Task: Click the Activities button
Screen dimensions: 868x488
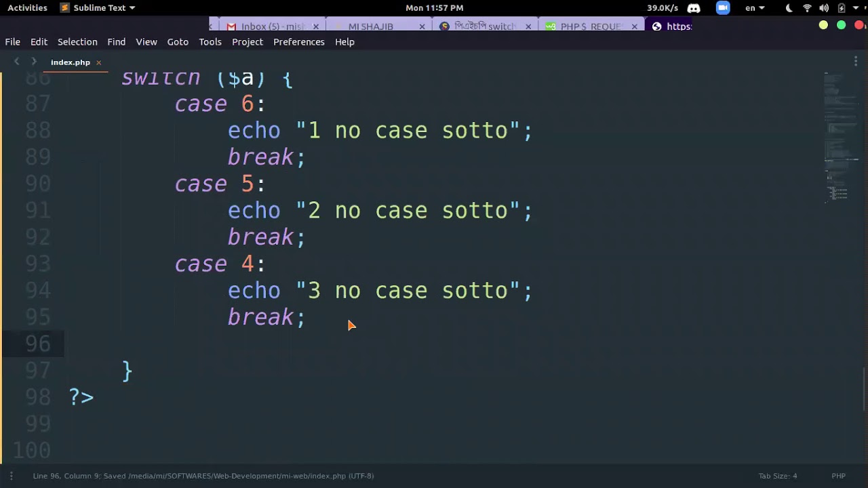Action: coord(27,7)
